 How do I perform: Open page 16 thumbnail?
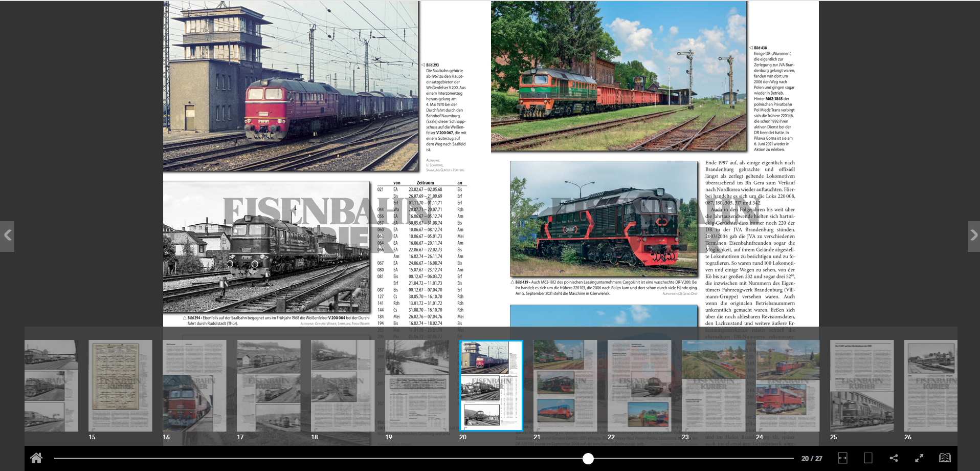click(194, 386)
